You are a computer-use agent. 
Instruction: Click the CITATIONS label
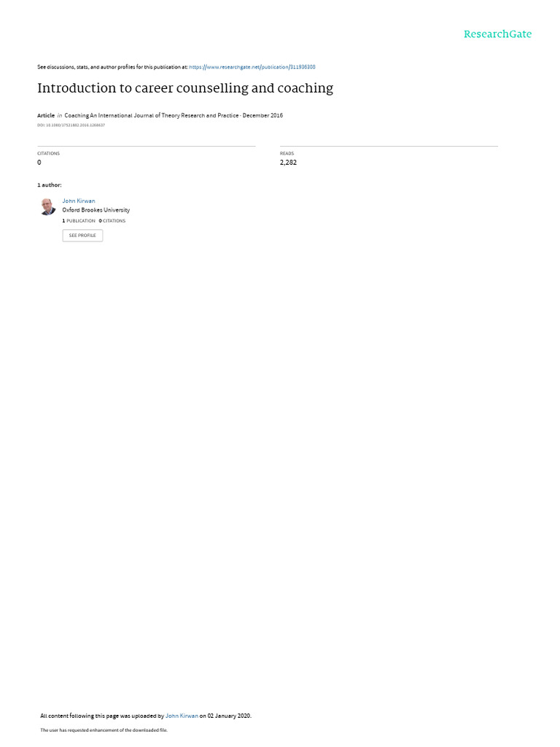49,153
